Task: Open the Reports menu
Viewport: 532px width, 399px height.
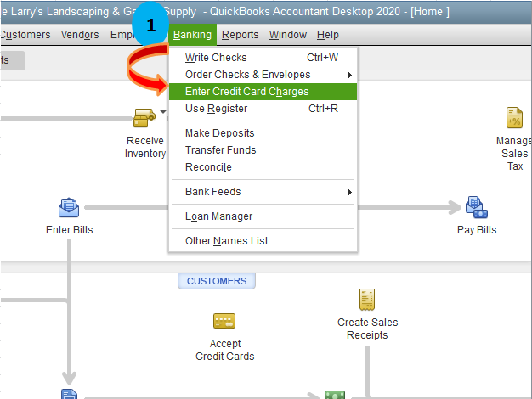Action: 240,35
